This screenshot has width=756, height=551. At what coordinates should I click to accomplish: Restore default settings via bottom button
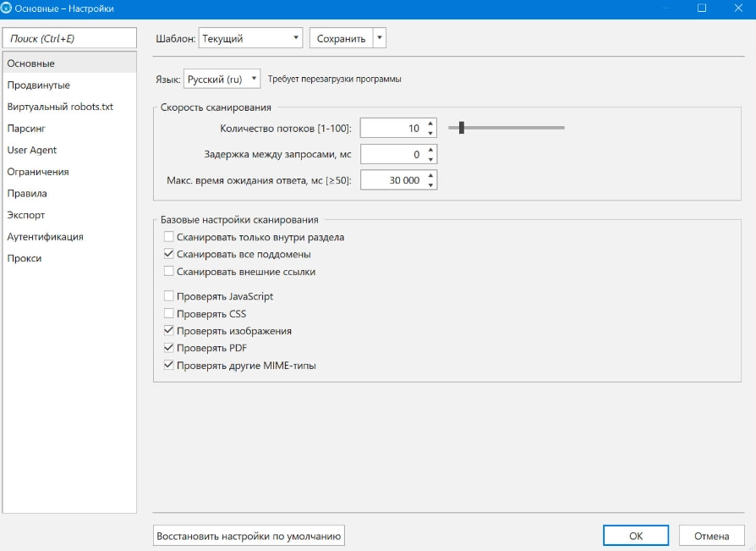249,535
